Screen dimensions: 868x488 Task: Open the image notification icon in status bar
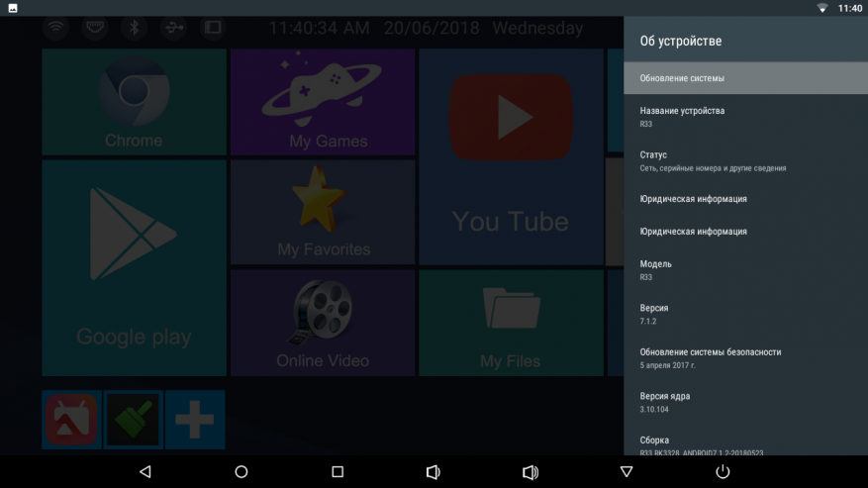click(13, 8)
